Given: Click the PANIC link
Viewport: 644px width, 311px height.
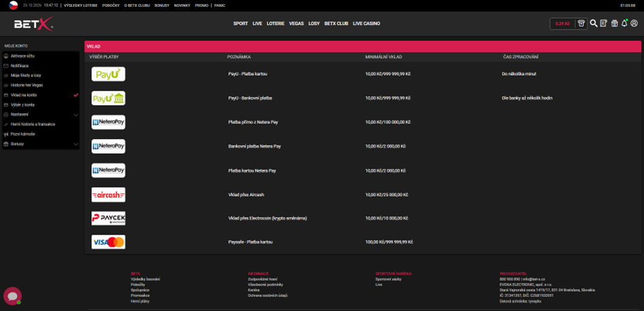Looking at the screenshot, I should pos(219,5).
